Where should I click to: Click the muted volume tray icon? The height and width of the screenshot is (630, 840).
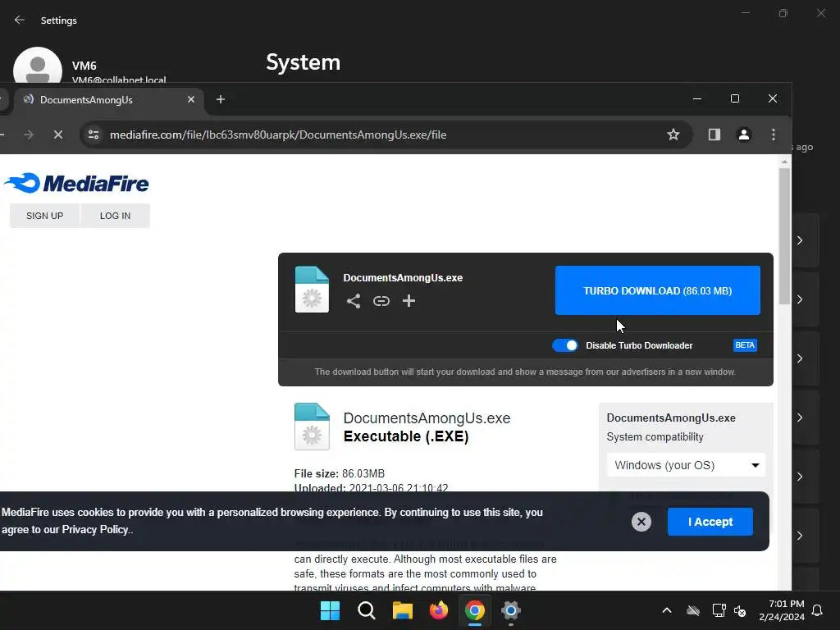point(740,610)
